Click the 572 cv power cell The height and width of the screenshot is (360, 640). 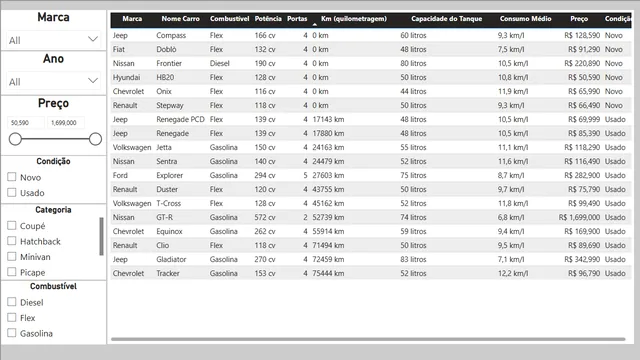click(x=265, y=218)
